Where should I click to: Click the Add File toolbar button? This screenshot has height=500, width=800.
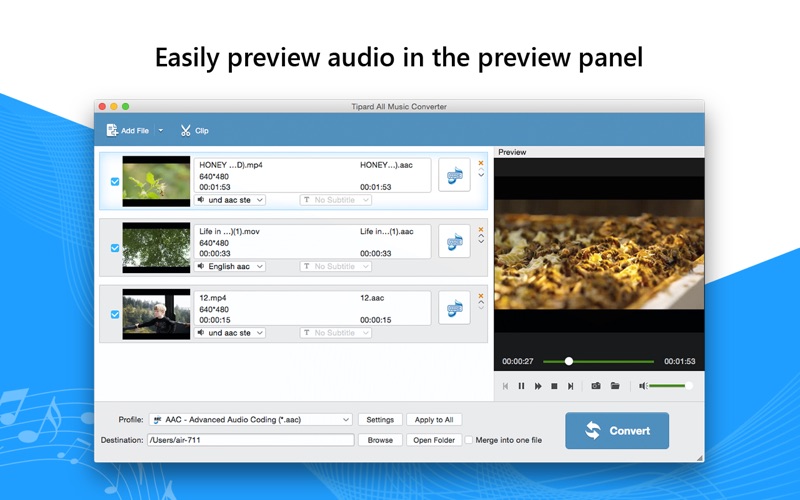pos(128,130)
